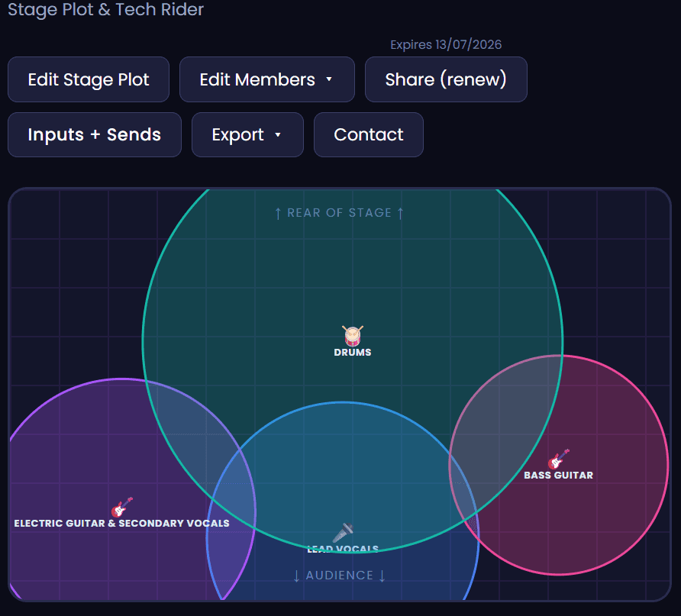The width and height of the screenshot is (681, 616).
Task: Select the bass guitar icon
Action: 559,459
